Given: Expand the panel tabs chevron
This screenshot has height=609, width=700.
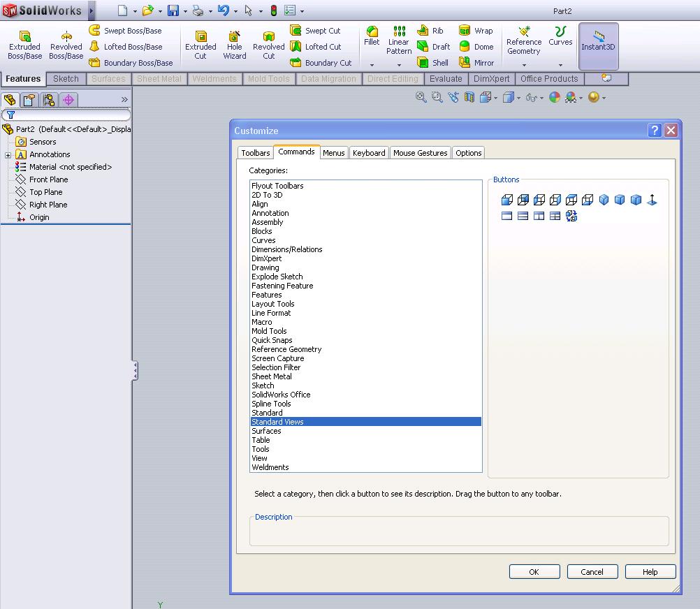Looking at the screenshot, I should pyautogui.click(x=124, y=99).
